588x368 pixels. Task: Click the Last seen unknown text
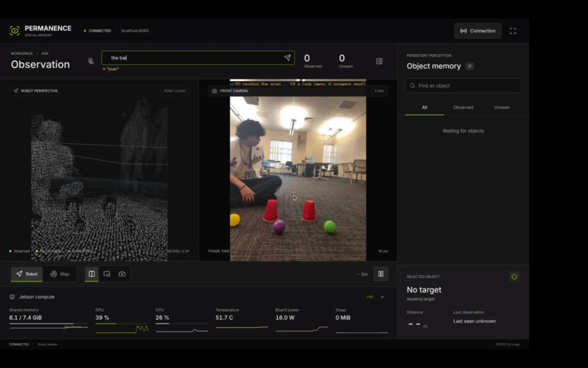(x=474, y=321)
